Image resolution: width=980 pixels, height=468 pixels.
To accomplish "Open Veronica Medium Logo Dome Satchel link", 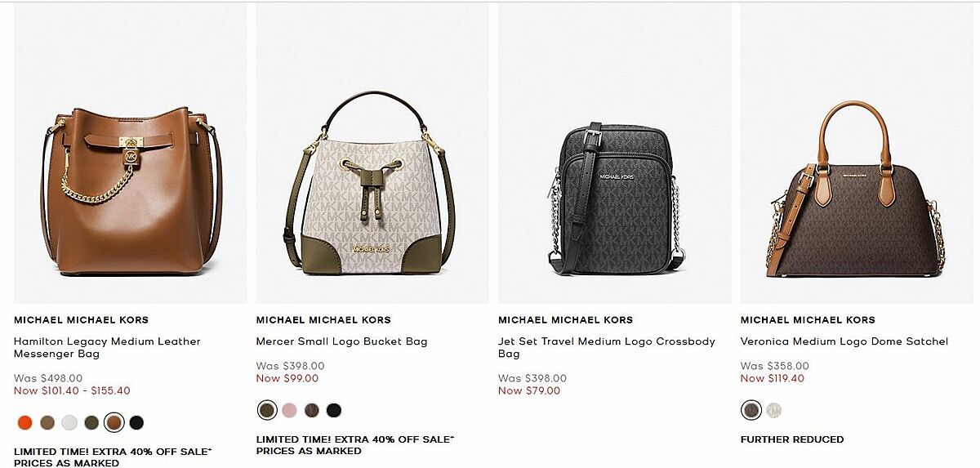I will (x=844, y=341).
